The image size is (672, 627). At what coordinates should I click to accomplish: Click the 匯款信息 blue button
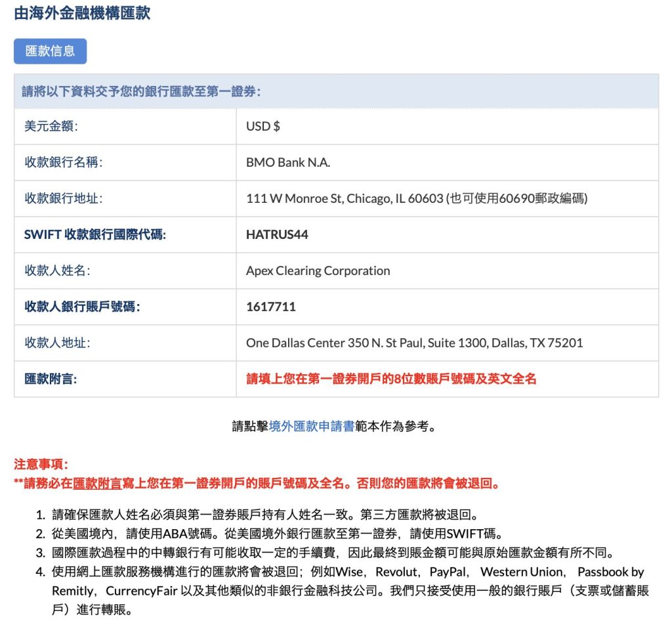click(50, 51)
